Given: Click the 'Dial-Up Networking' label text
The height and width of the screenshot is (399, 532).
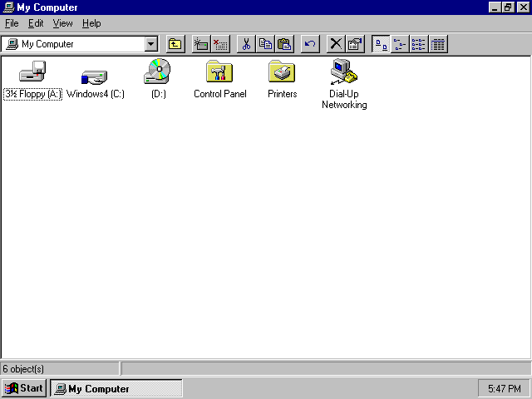Looking at the screenshot, I should [x=344, y=99].
